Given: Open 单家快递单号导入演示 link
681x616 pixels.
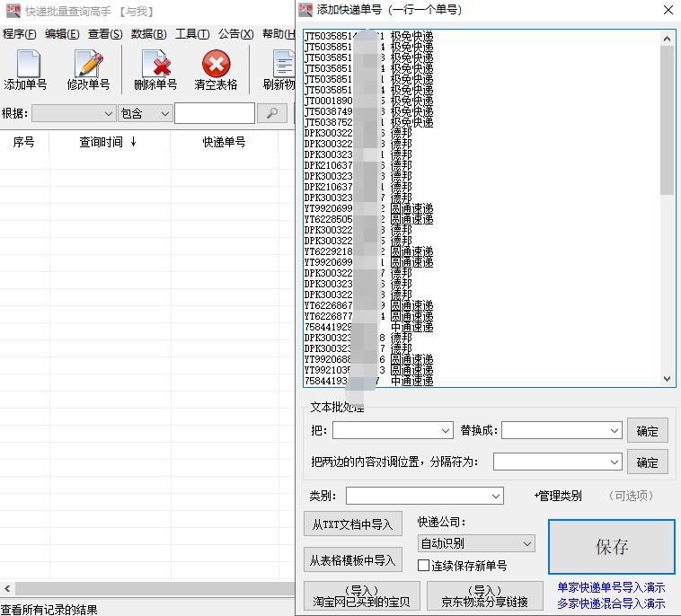Looking at the screenshot, I should pos(611,587).
